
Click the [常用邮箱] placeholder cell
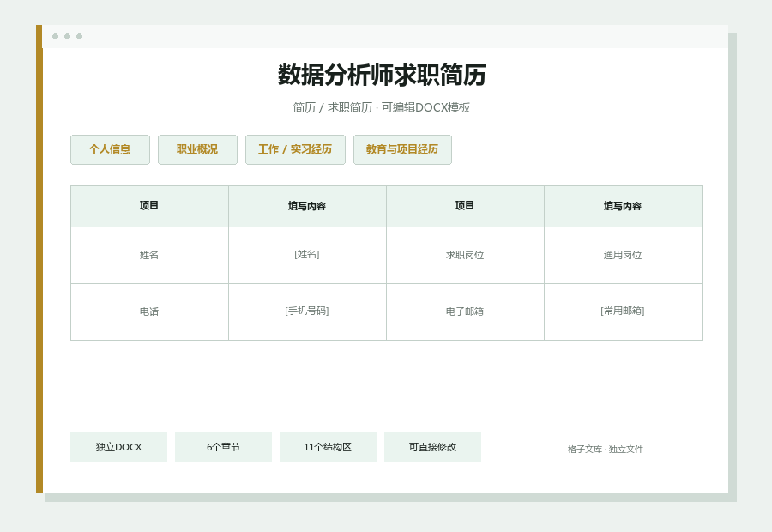[x=623, y=311]
